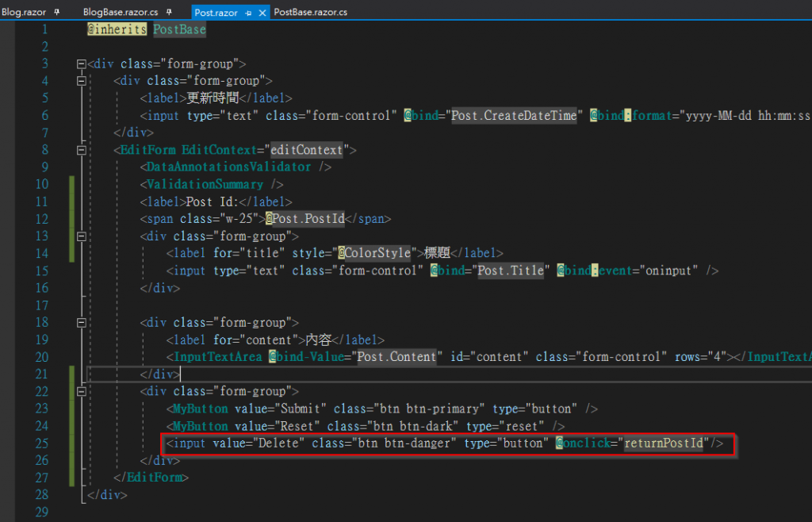Image resolution: width=812 pixels, height=522 pixels.
Task: Switch to the PostBase.razor.cs tab
Action: point(311,11)
